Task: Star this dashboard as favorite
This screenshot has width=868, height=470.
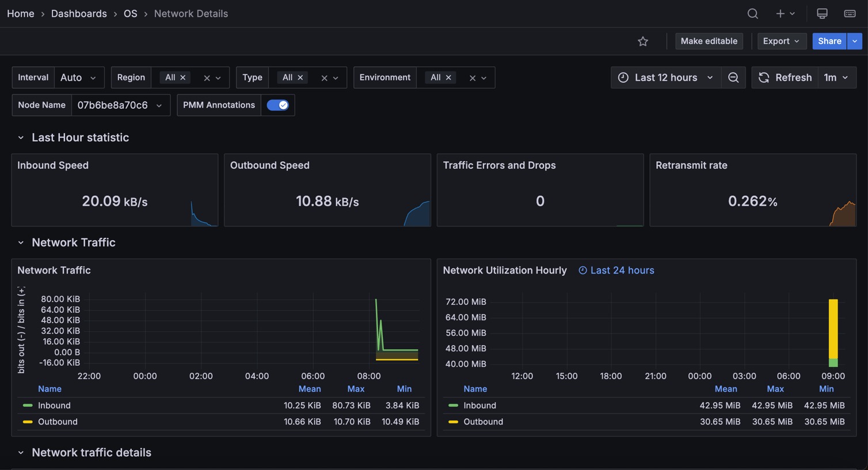Action: [x=643, y=41]
